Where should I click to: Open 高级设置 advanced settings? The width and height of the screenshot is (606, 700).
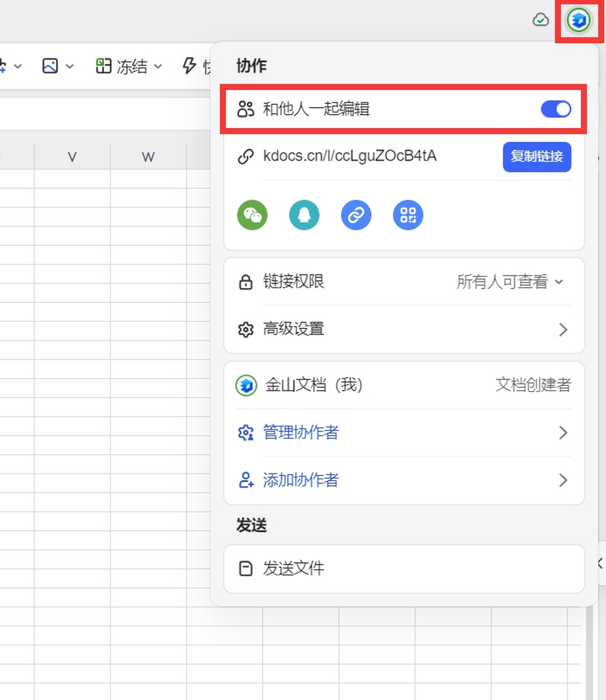tap(404, 330)
